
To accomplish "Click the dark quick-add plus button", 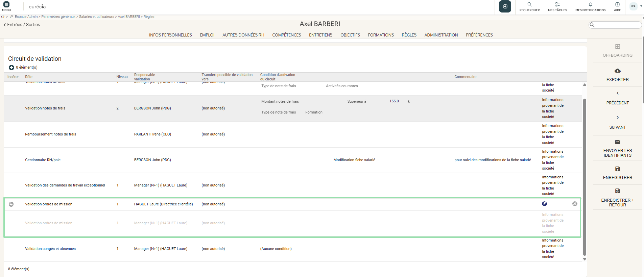I will point(505,6).
